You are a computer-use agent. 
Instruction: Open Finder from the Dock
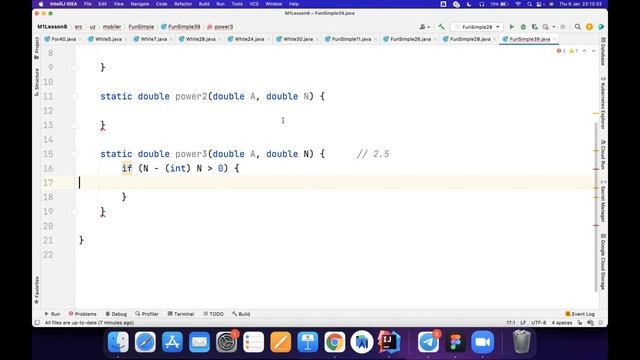point(118,342)
